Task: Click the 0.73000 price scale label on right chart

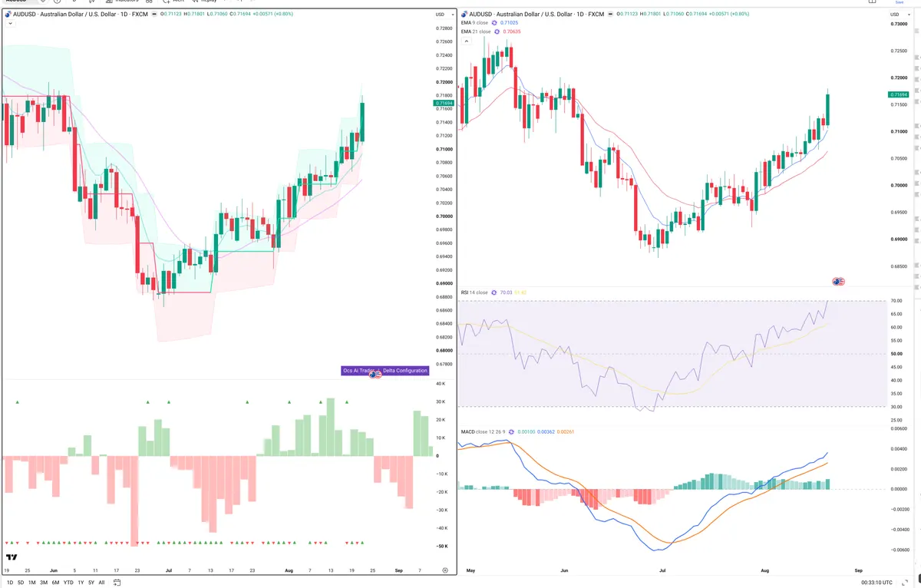Action: click(x=899, y=25)
